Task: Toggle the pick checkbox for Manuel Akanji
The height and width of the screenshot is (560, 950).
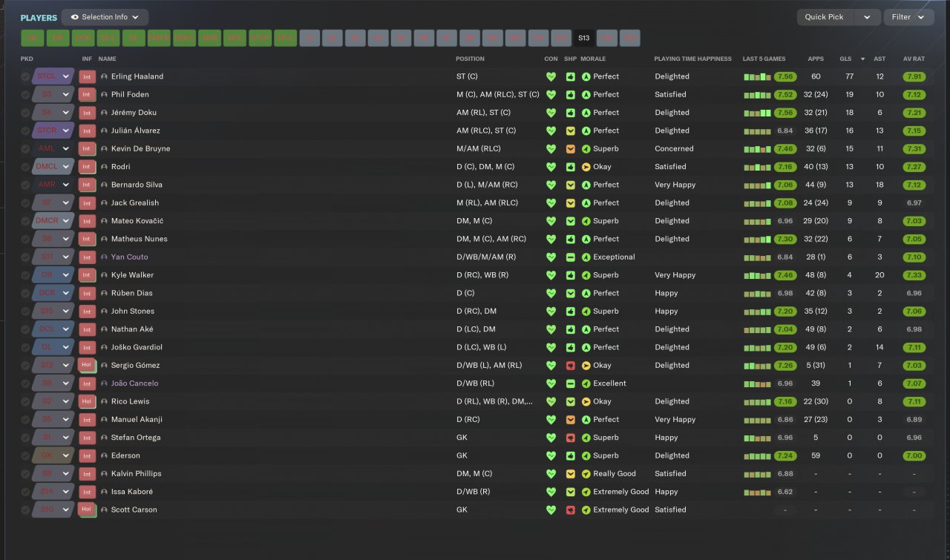Action: click(x=25, y=420)
